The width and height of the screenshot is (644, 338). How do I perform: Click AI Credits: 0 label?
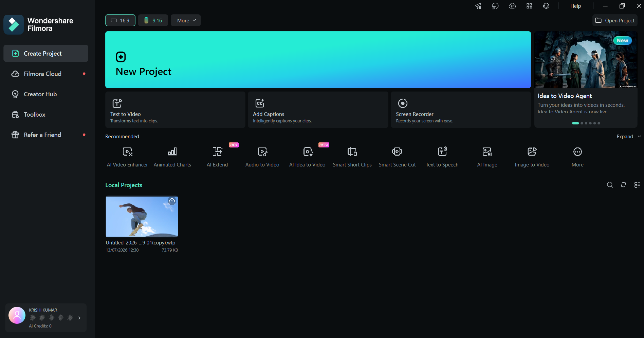click(x=40, y=326)
